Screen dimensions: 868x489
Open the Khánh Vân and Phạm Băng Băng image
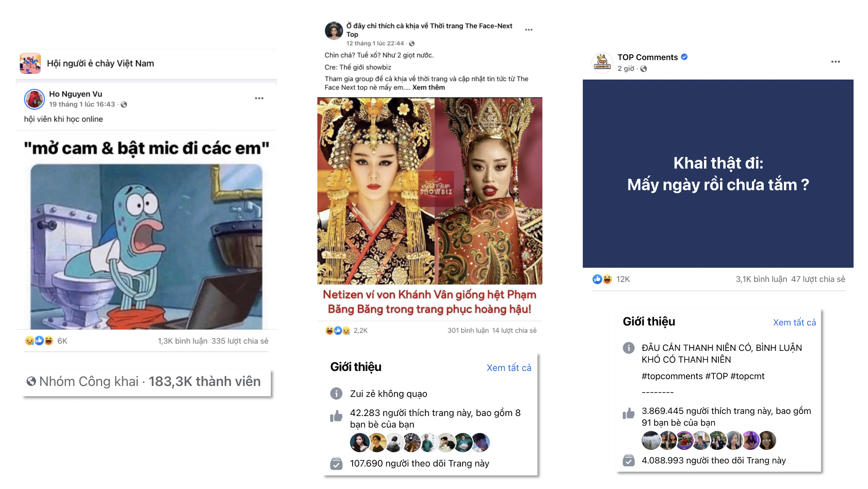(429, 191)
